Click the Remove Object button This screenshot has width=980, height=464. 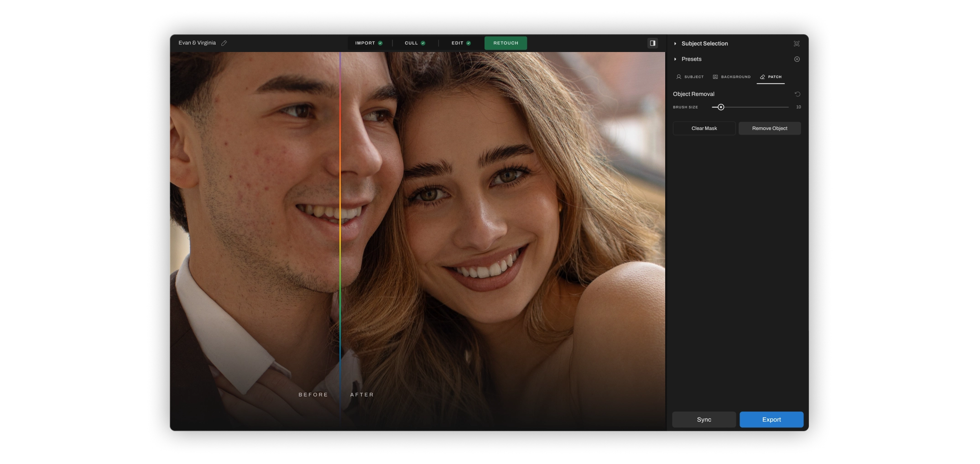(769, 129)
